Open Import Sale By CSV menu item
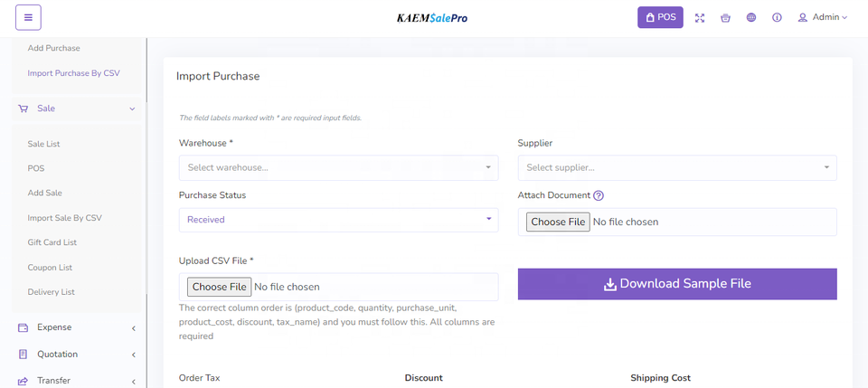868x388 pixels. 64,218
